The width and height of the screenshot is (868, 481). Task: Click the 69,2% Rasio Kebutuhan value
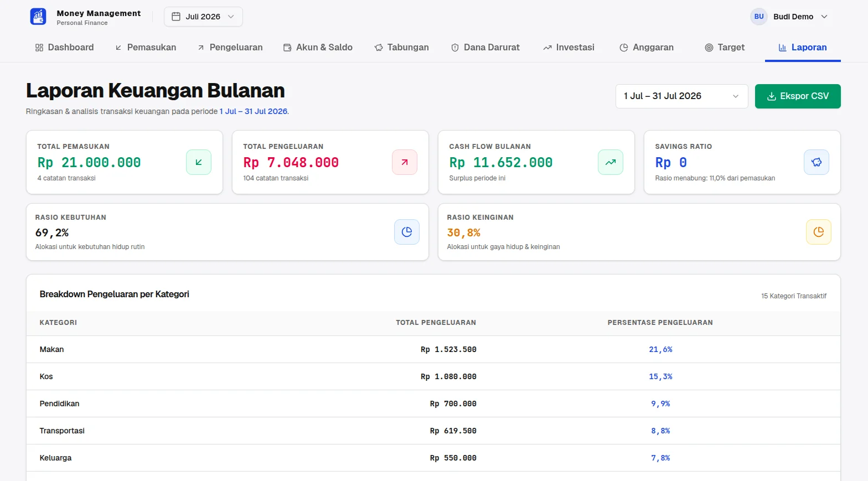52,233
